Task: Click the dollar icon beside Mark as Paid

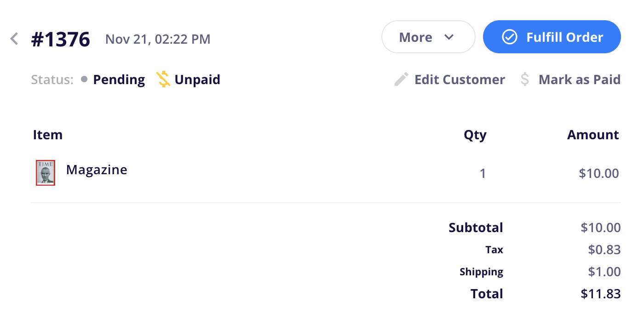Action: click(x=525, y=80)
